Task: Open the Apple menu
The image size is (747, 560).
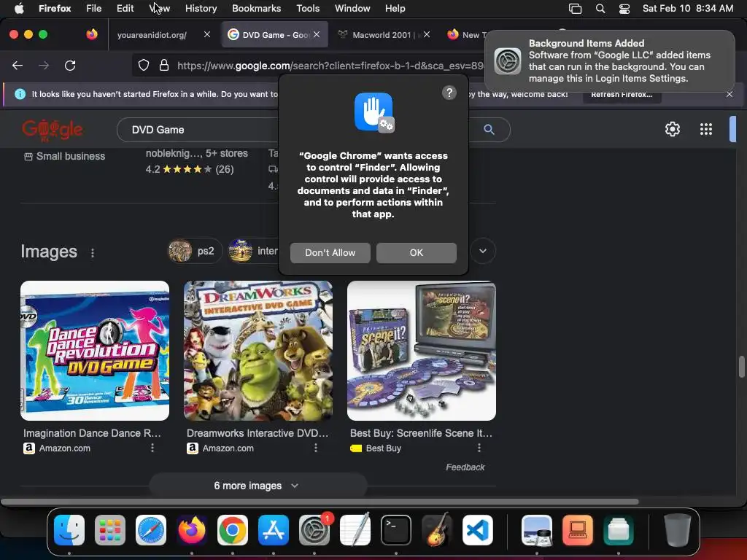Action: pos(19,8)
